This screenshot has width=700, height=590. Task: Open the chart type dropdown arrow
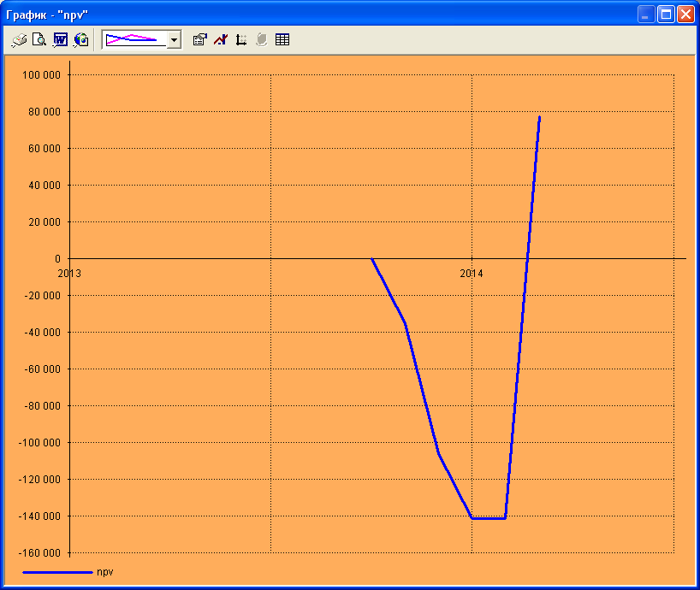click(x=174, y=40)
